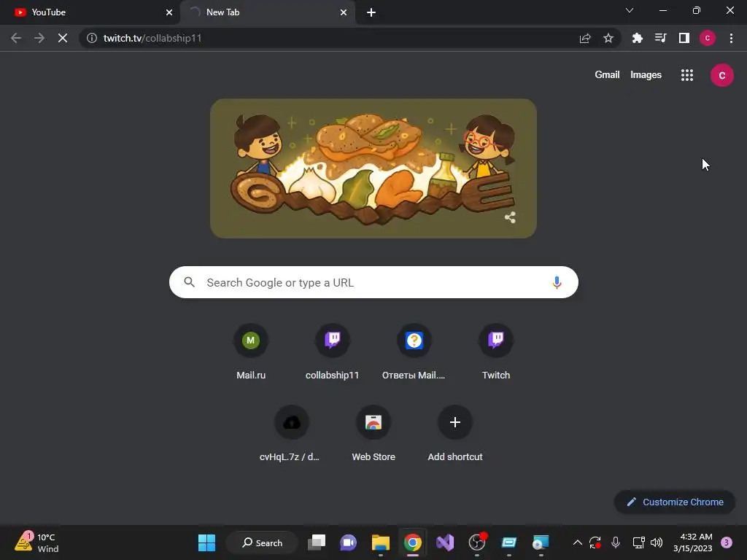The image size is (747, 560).
Task: Click Customize Chrome button
Action: (x=675, y=502)
